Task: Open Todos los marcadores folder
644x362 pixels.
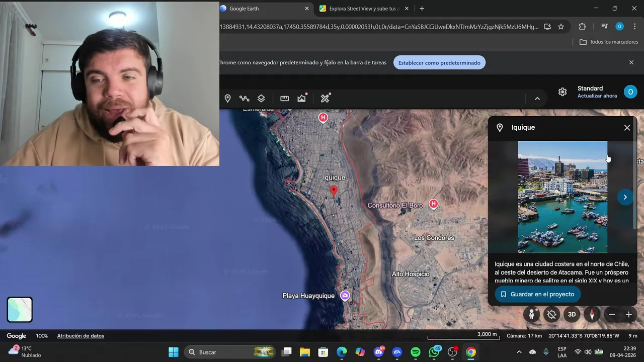Action: (x=609, y=42)
